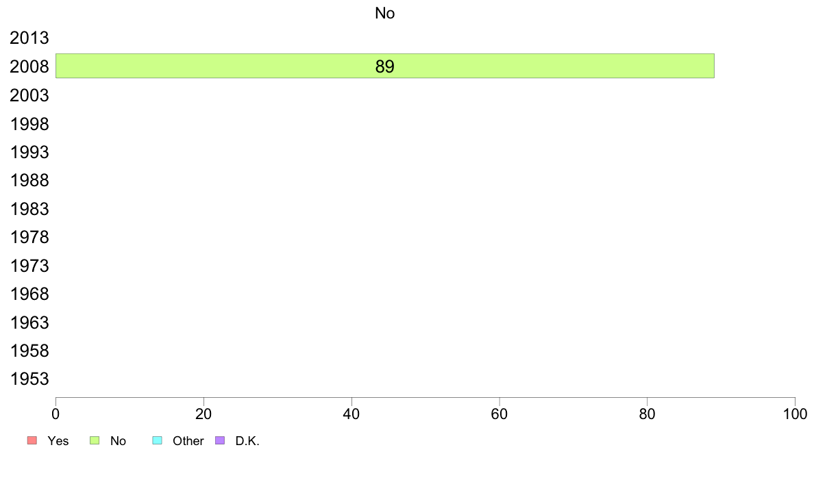Image resolution: width=814 pixels, height=504 pixels.
Task: Select the 1973 year label
Action: coord(29,266)
